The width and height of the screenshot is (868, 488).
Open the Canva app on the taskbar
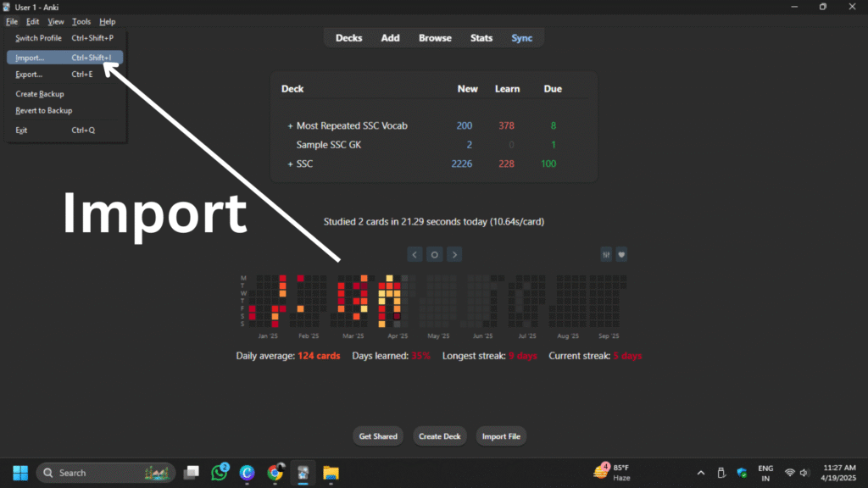[247, 473]
